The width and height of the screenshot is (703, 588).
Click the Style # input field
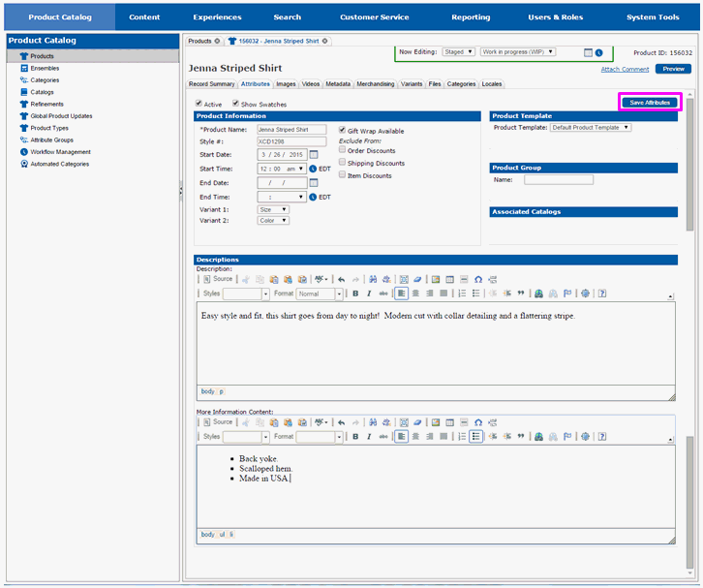tap(291, 141)
